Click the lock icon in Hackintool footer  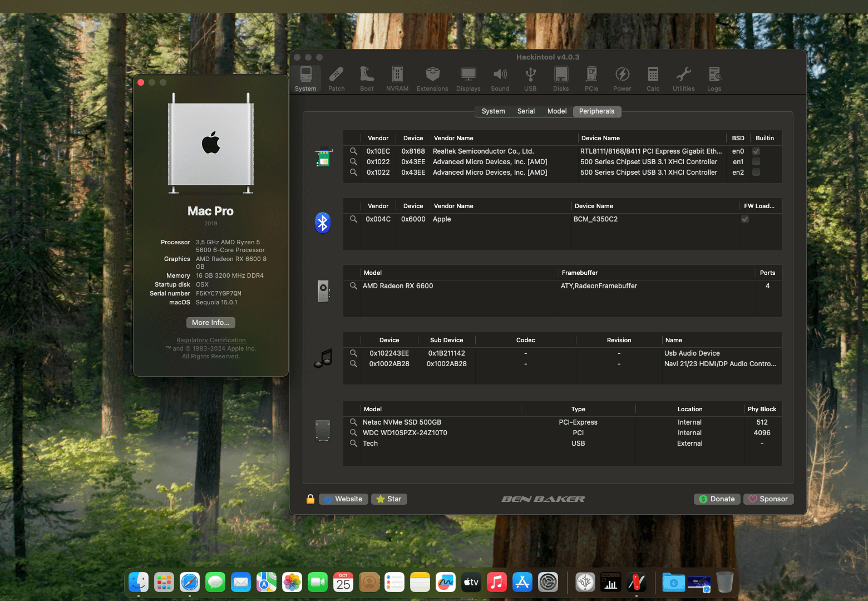(x=310, y=499)
